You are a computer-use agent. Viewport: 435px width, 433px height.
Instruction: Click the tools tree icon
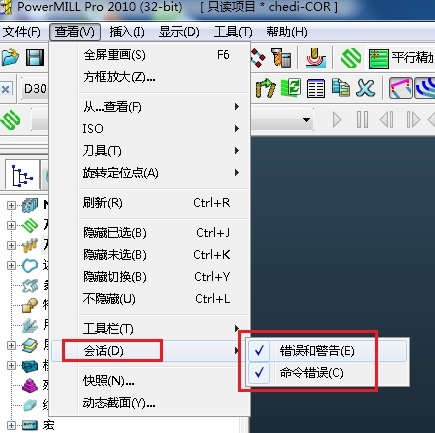(x=30, y=245)
